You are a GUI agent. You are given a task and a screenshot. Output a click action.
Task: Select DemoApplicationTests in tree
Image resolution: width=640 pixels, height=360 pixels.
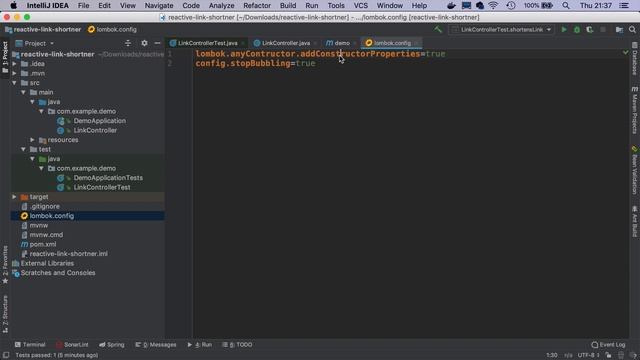[108, 178]
